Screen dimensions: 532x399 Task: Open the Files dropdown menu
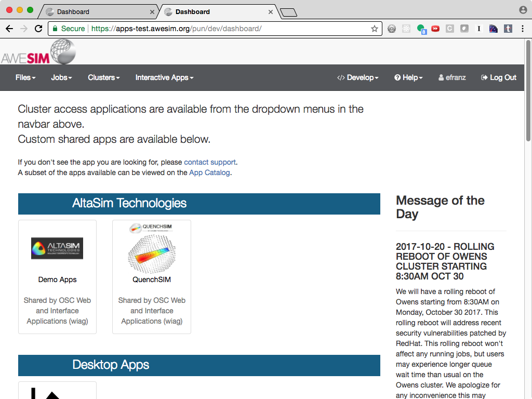point(25,77)
